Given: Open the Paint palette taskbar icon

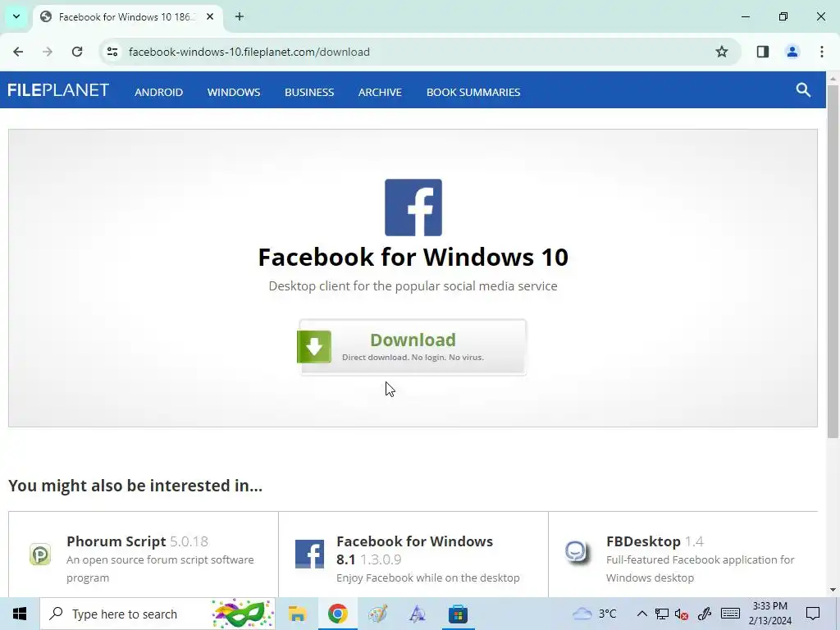Looking at the screenshot, I should 377,614.
